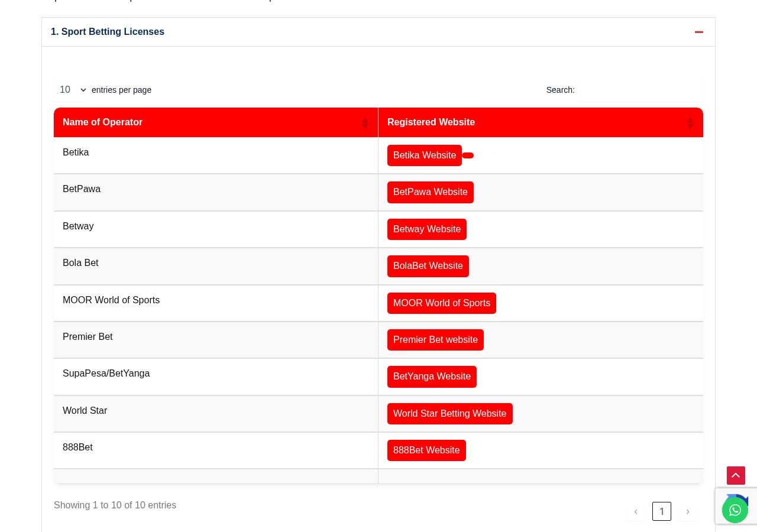This screenshot has width=757, height=532.
Task: Click the MOOR World of Sports button
Action: pos(442,303)
